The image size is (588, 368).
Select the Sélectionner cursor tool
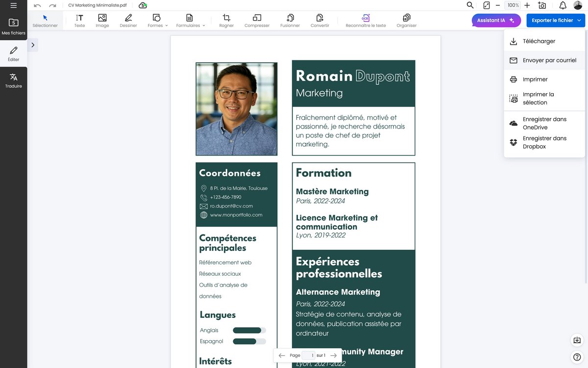pyautogui.click(x=45, y=21)
